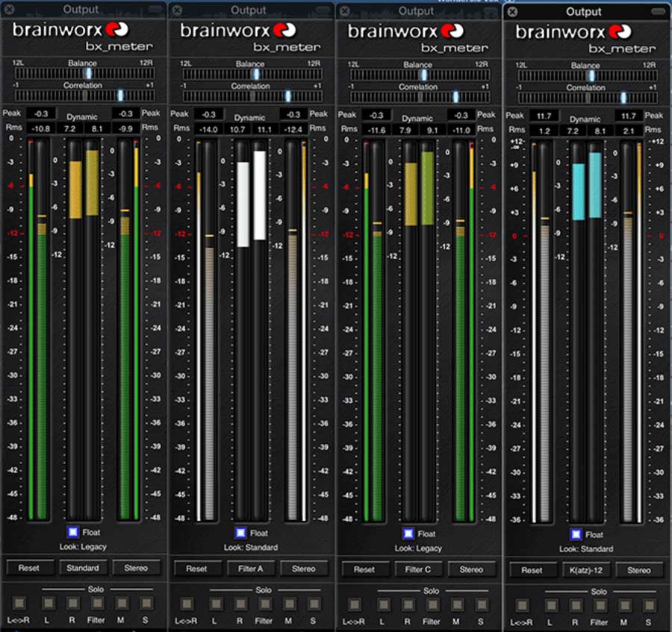Click Reset in the Standard-filter window
Screen dimensions: 672x632
tap(28, 568)
